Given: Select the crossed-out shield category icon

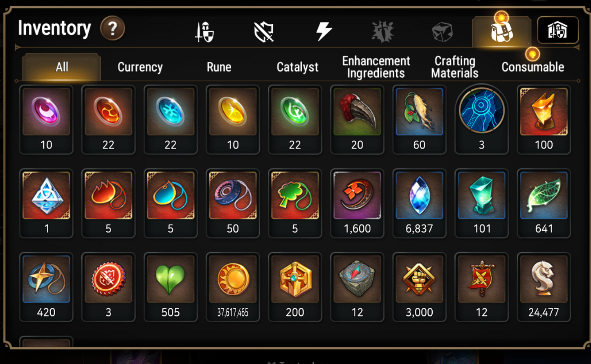Looking at the screenshot, I should 264,32.
